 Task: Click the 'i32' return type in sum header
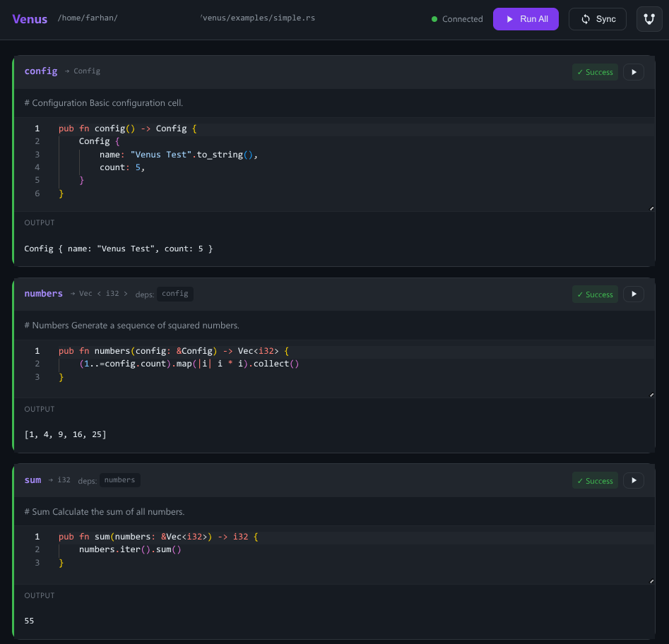[x=64, y=479]
